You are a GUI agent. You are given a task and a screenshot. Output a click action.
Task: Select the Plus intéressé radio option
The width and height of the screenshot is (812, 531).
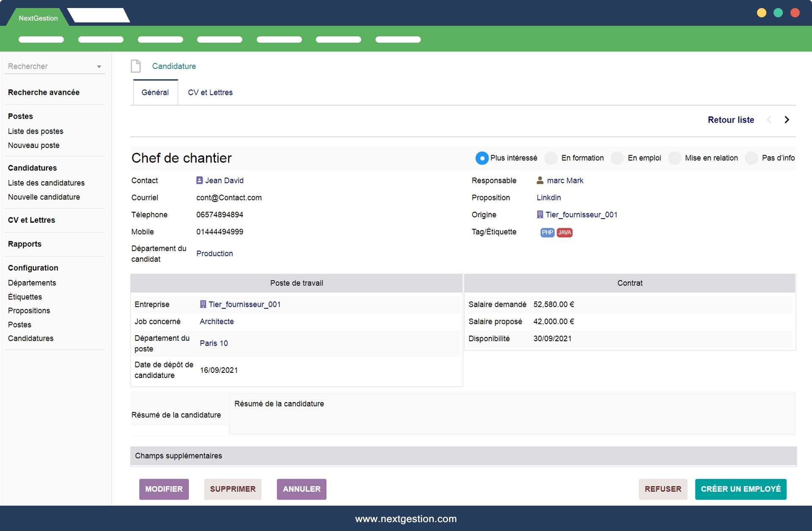click(x=482, y=158)
